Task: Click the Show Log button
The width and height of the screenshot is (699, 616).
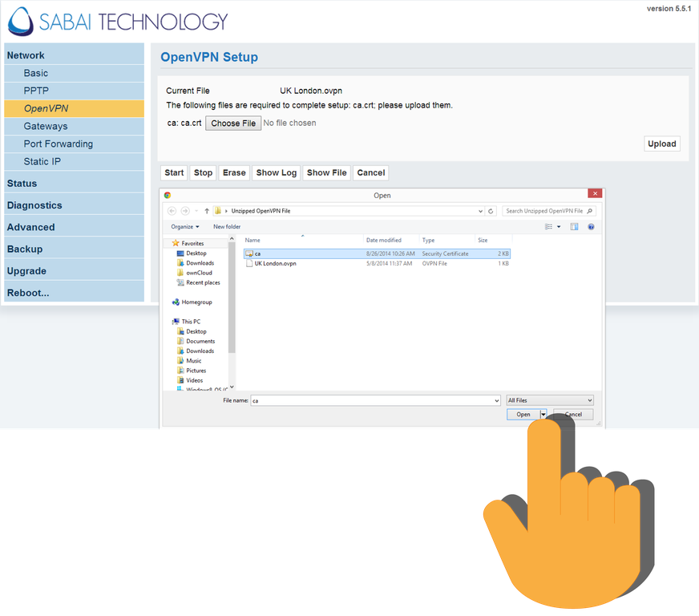Action: click(277, 172)
